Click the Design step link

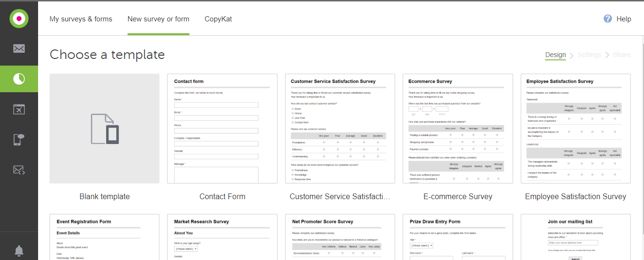[555, 55]
